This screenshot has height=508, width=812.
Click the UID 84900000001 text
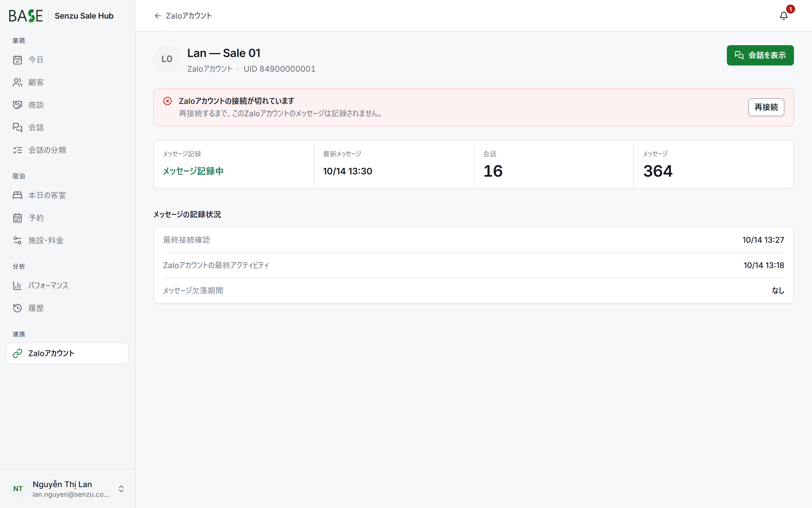279,69
